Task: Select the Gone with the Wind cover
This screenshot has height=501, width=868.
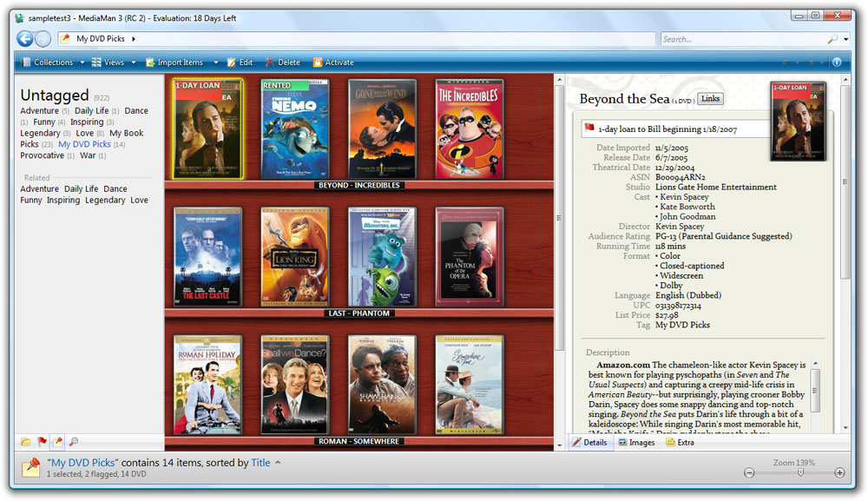Action: 382,129
